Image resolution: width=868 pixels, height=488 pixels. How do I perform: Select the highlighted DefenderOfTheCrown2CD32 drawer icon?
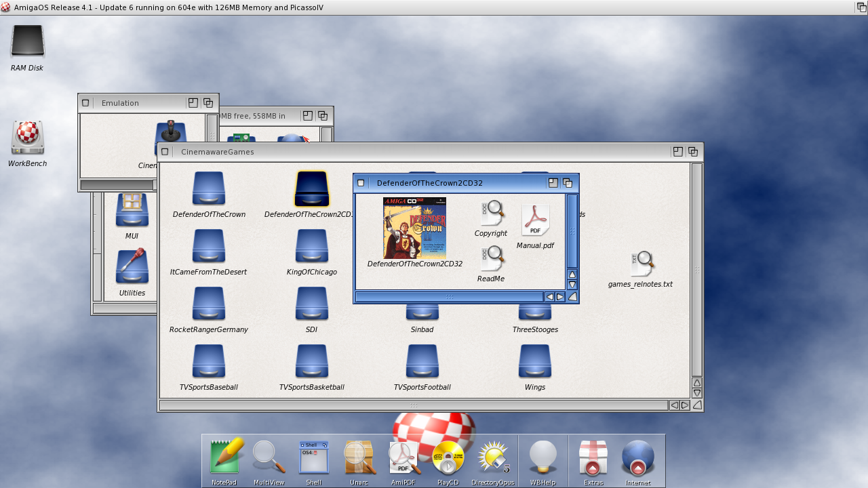[x=312, y=188]
